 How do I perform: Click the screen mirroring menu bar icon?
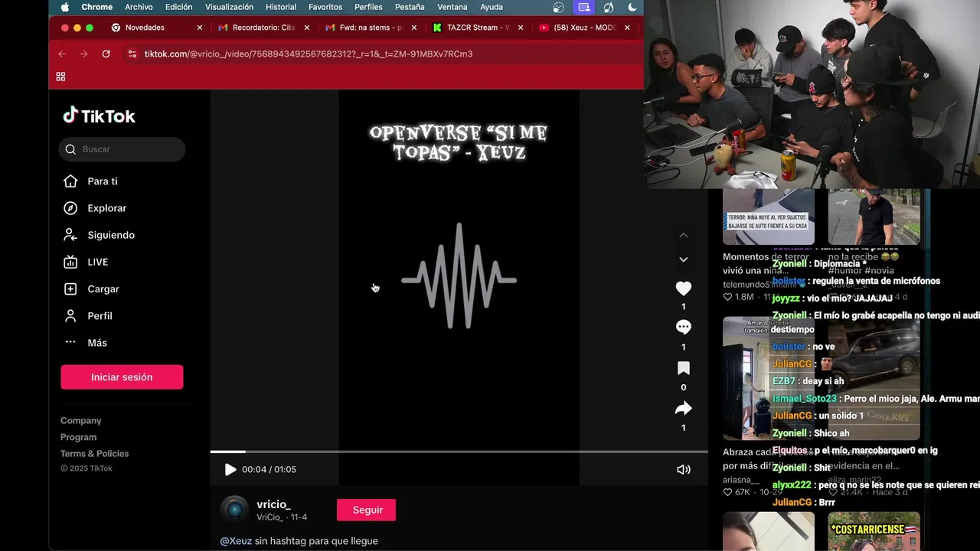[x=584, y=7]
